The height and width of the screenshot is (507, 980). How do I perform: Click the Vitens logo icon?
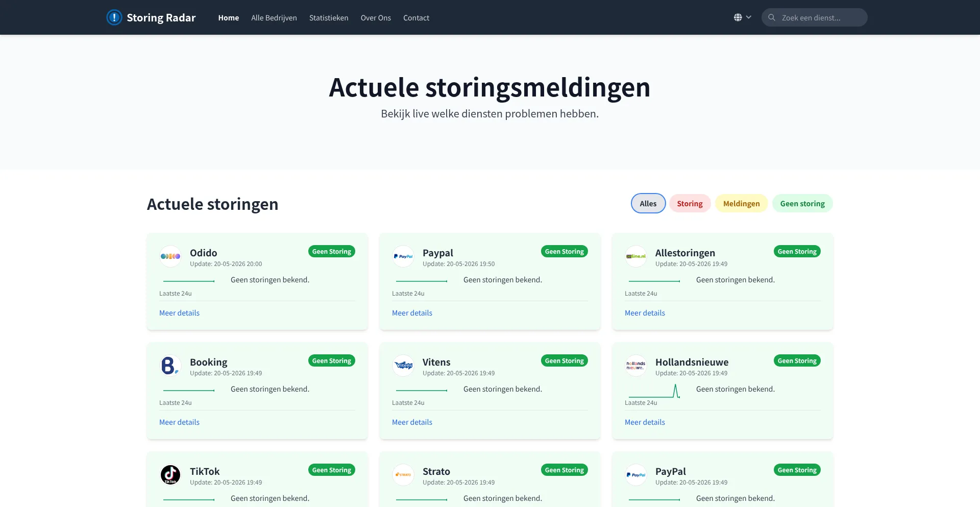pos(403,366)
